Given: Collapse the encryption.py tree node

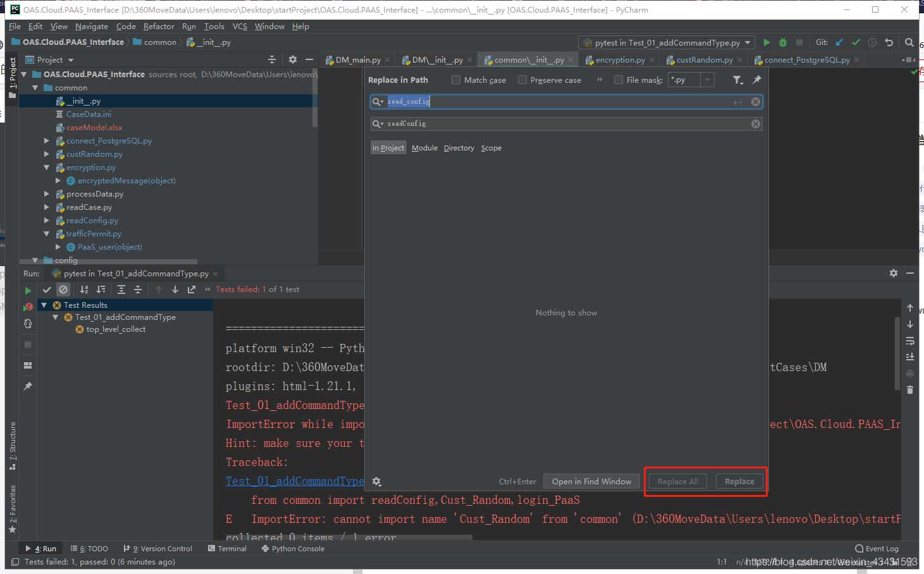Looking at the screenshot, I should 46,168.
